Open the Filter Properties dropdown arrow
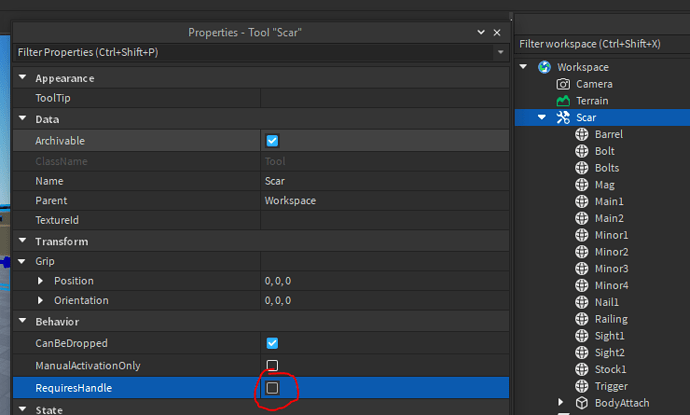The height and width of the screenshot is (415, 690). point(500,52)
